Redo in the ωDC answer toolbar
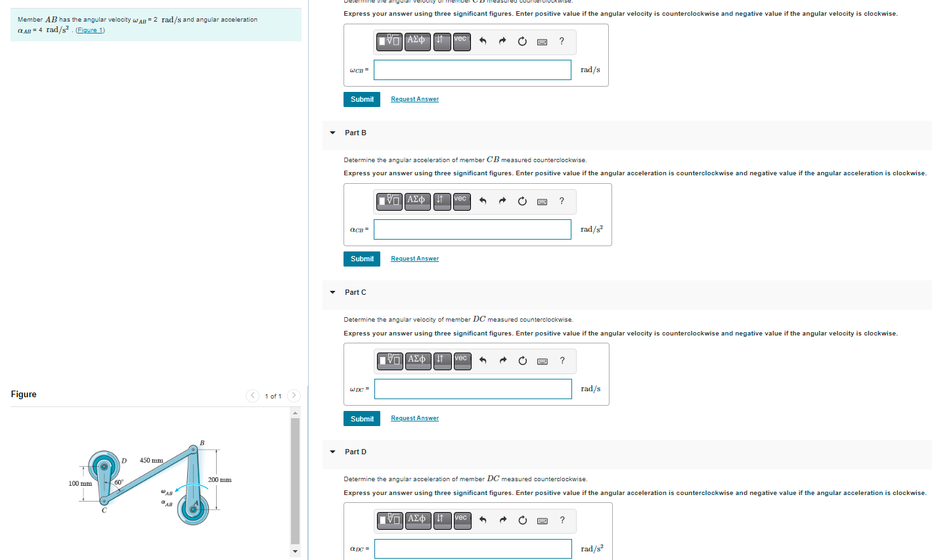This screenshot has width=932, height=560. 503,360
